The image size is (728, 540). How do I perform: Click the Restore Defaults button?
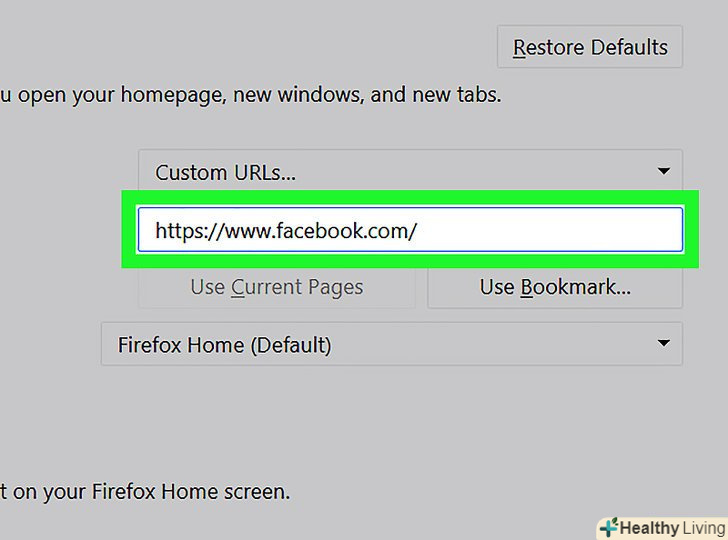coord(589,47)
